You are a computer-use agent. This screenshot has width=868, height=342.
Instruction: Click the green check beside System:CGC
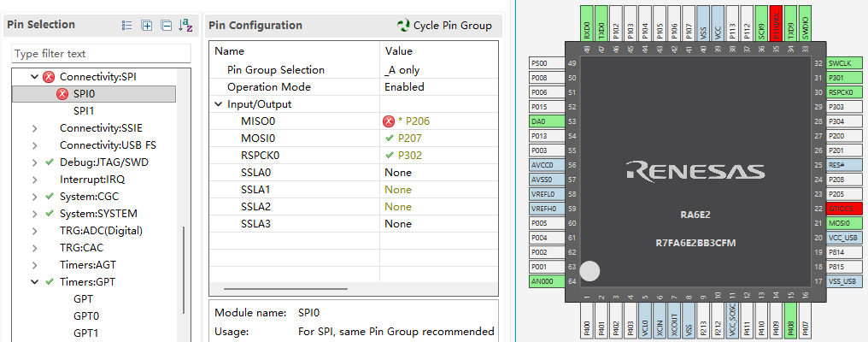tap(50, 196)
